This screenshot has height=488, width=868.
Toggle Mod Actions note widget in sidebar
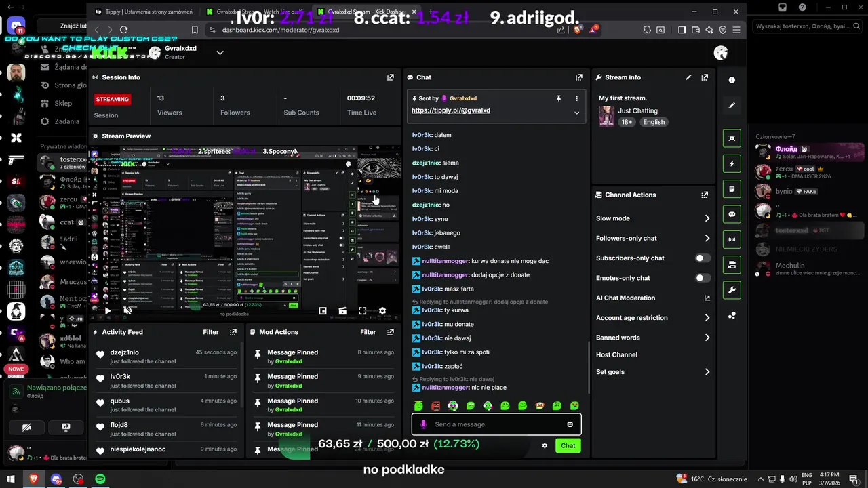pyautogui.click(x=732, y=188)
